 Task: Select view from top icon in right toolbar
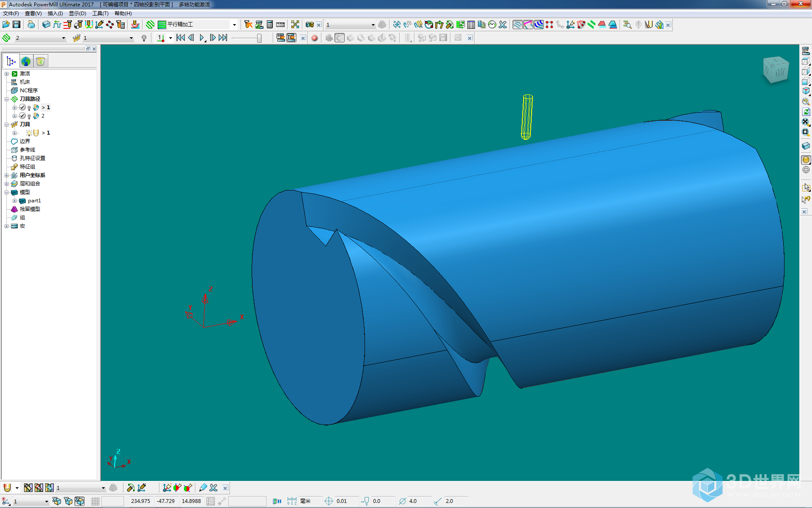[x=806, y=61]
